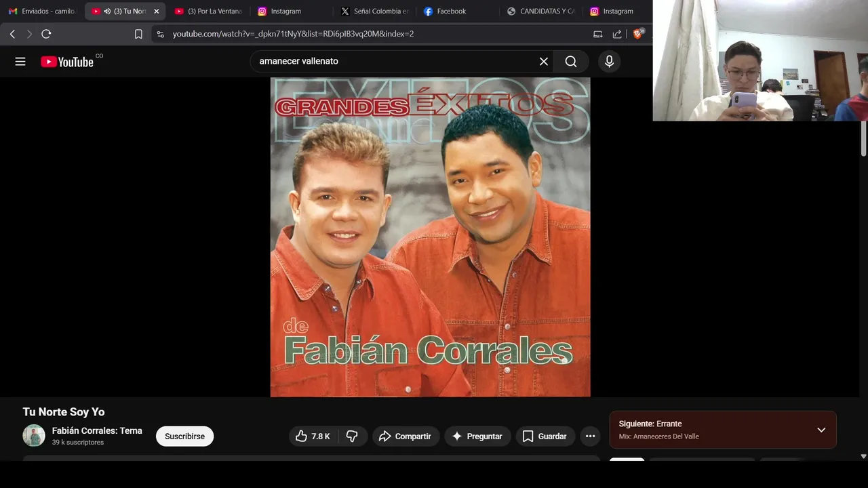868x488 pixels.
Task: Open more actions three-dot menu
Action: pos(590,436)
